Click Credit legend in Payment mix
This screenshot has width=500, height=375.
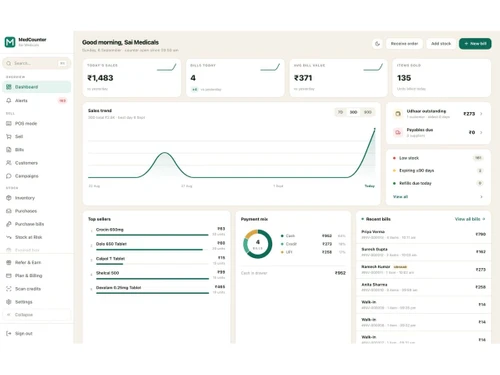[313, 244]
